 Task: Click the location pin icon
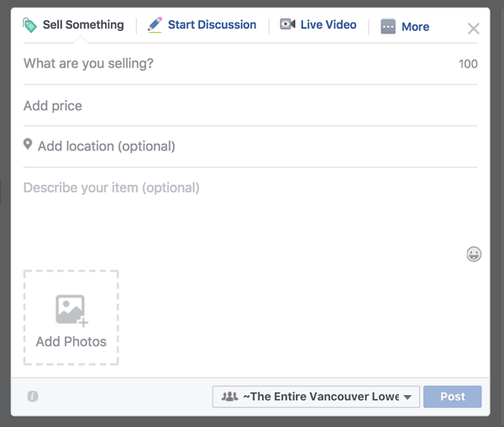[28, 145]
